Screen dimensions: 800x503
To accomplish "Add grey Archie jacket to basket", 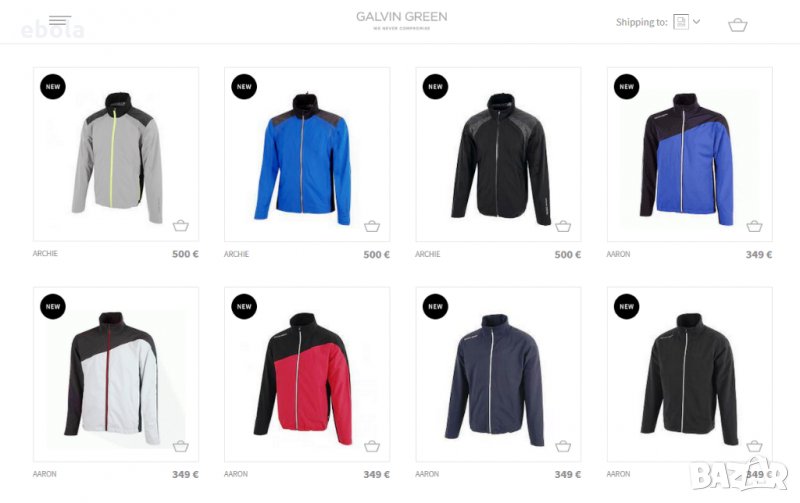I will (x=181, y=225).
